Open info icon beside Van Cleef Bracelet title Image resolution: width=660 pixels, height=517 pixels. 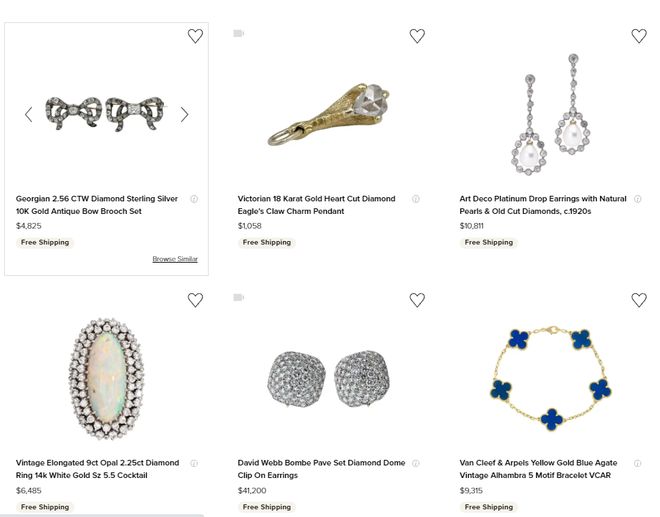(638, 463)
